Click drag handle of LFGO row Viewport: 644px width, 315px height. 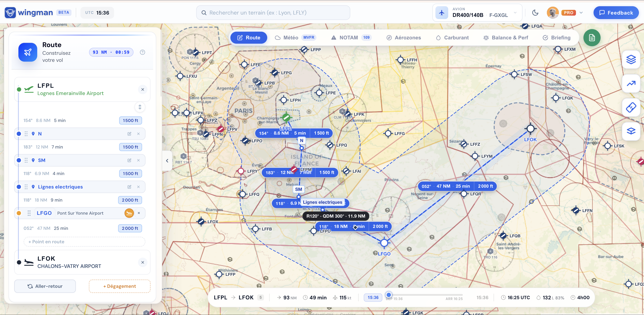tap(29, 213)
